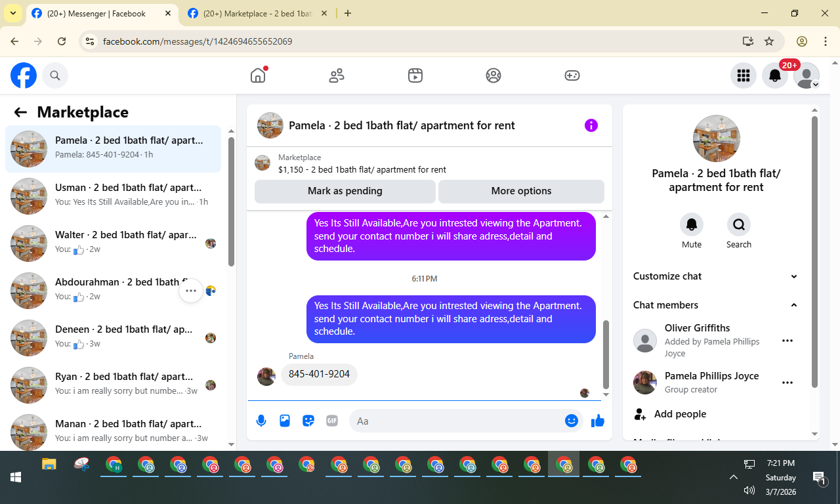Go back with the browser back arrow
This screenshot has height=504, width=840.
[x=14, y=41]
